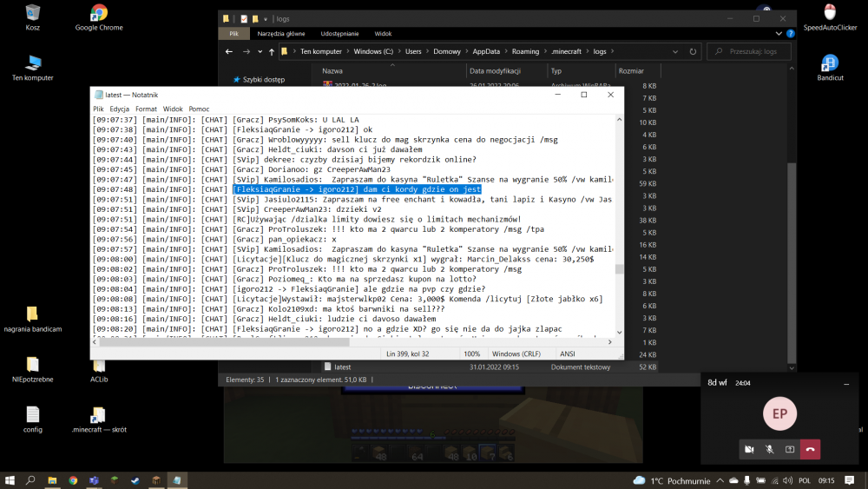Go up one folder level in Explorer
868x489 pixels.
[x=272, y=51]
